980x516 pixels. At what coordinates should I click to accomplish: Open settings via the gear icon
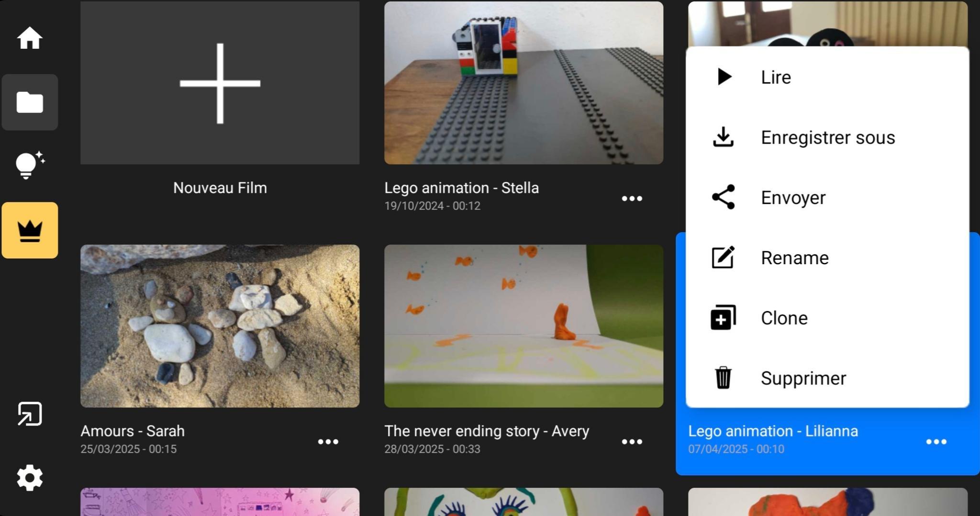(30, 478)
